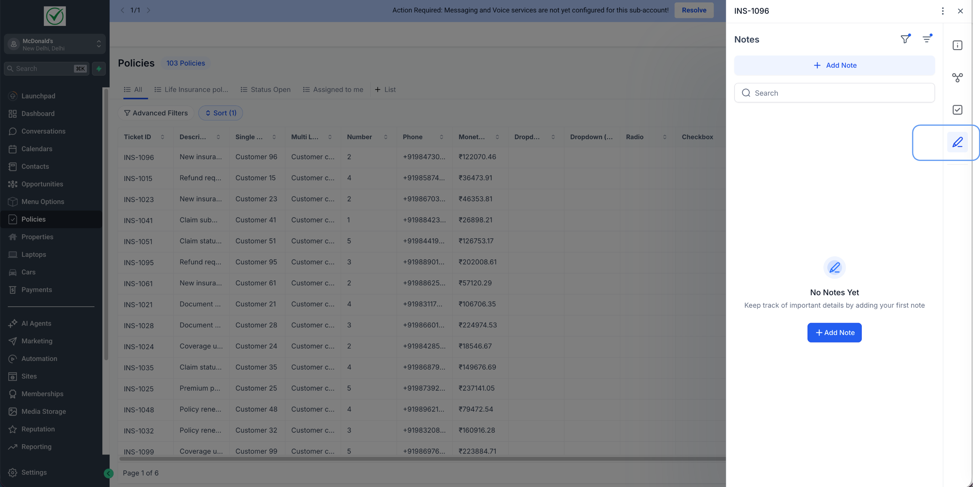Click the horizontal table scrollbar
The image size is (980, 487).
tap(419, 459)
